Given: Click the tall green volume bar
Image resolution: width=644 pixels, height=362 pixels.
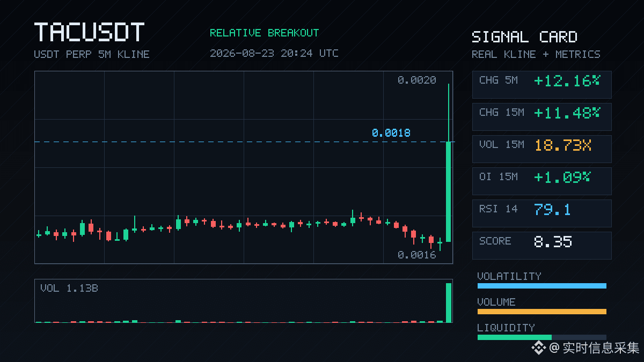Looking at the screenshot, I should coord(449,302).
